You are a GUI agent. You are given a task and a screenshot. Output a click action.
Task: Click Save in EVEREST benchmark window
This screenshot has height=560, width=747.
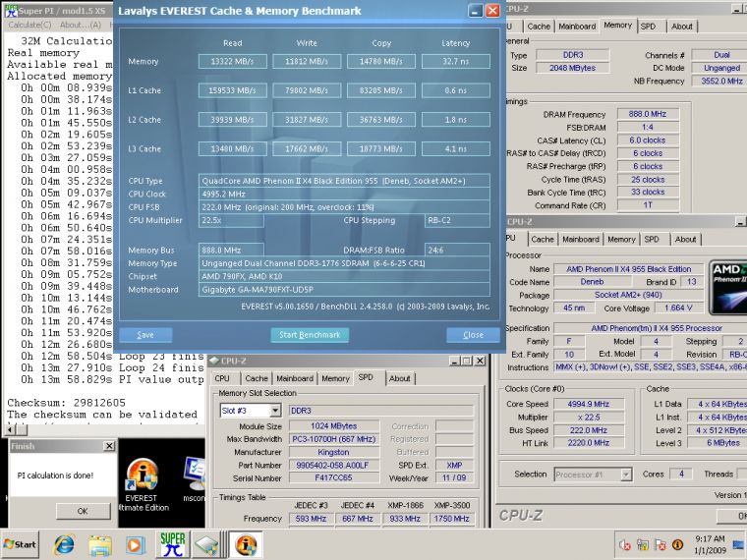tap(145, 335)
